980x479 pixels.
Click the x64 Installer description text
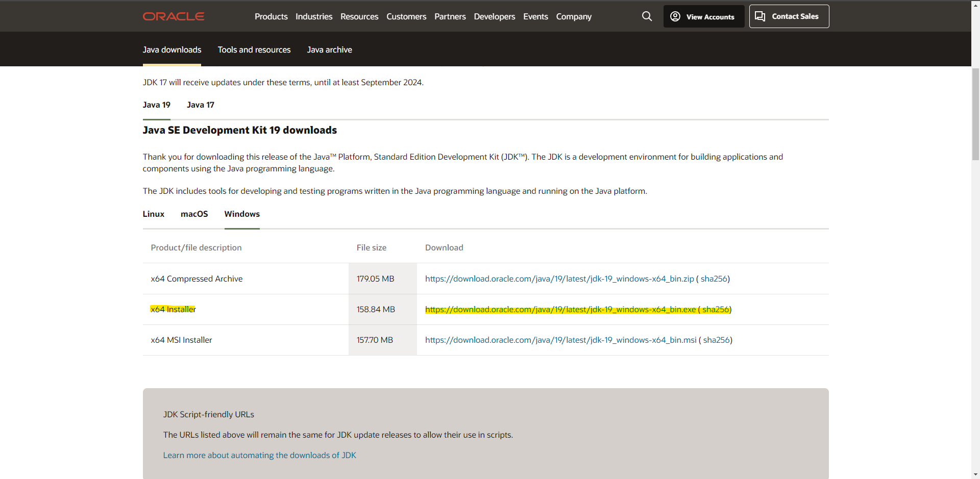click(x=173, y=309)
